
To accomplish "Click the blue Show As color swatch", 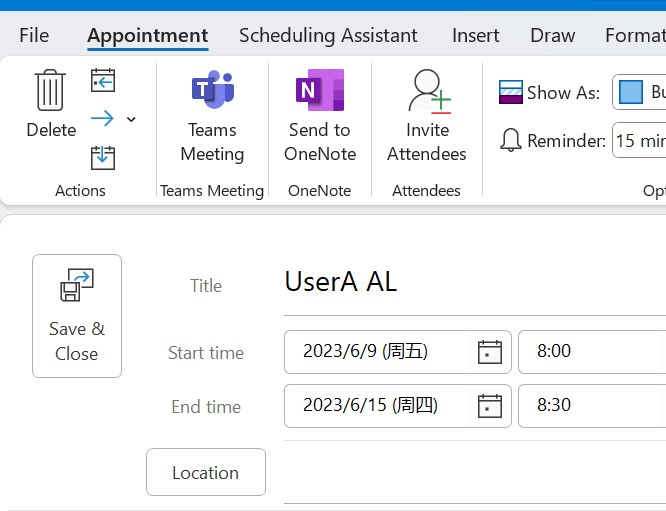I will (631, 92).
